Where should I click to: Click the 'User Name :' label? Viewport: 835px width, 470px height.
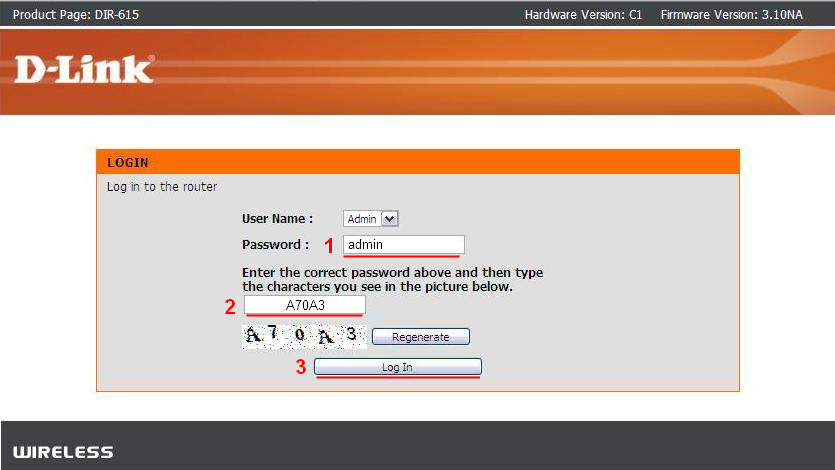pos(277,219)
